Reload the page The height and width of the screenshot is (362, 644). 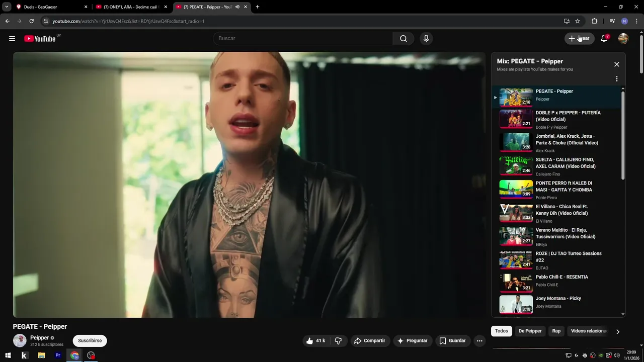click(32, 21)
